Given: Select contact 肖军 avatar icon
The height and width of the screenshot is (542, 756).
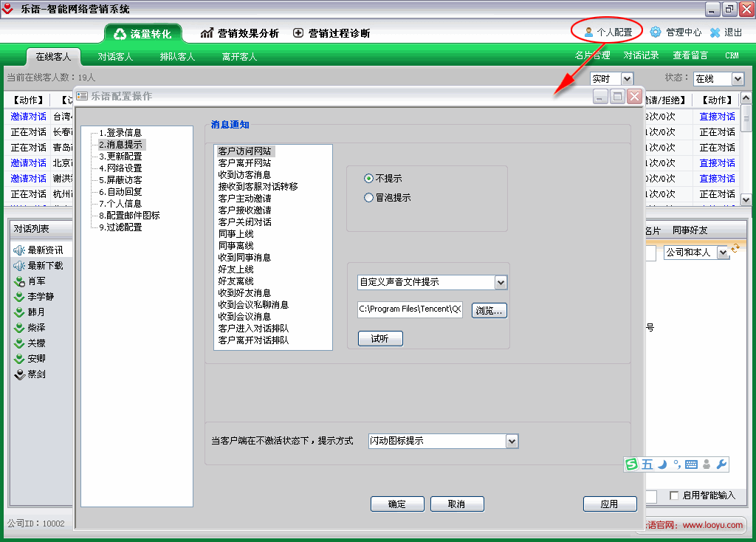Looking at the screenshot, I should coord(19,281).
